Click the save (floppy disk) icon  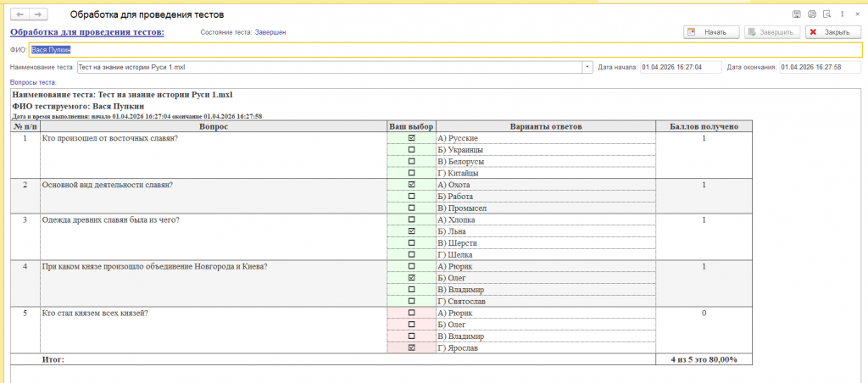pos(796,14)
